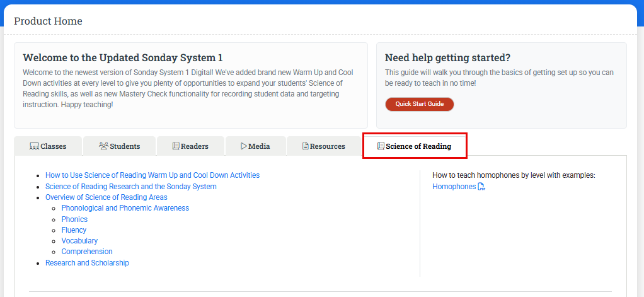
Task: Open Phonological and Phonemic Awareness link
Action: click(x=125, y=208)
